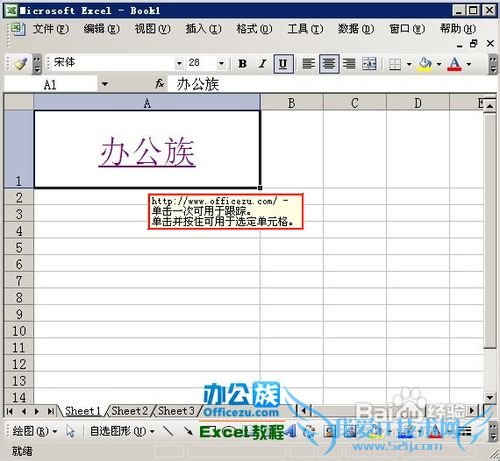Screen dimensions: 500x461
Task: Open the 格式(O) menu
Action: 254,29
